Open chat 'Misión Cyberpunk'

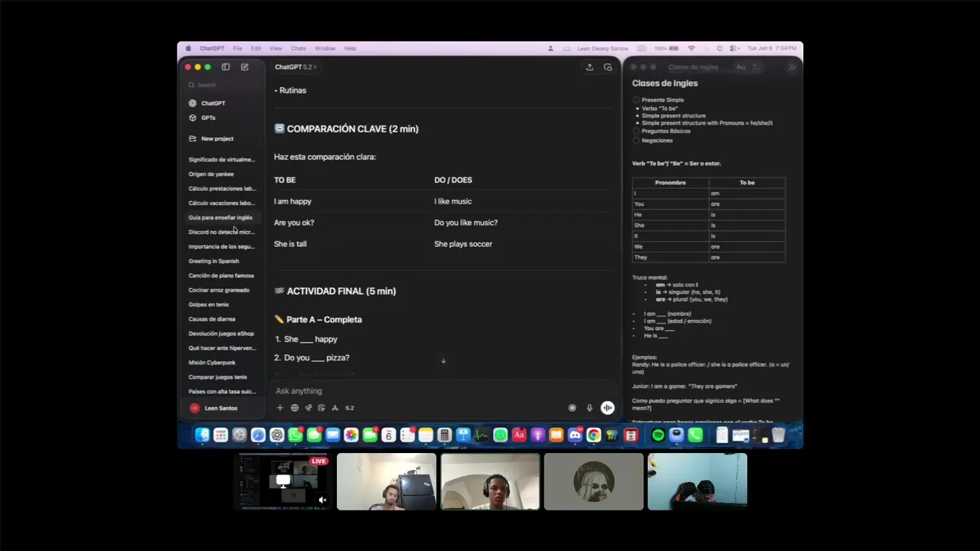click(x=212, y=363)
